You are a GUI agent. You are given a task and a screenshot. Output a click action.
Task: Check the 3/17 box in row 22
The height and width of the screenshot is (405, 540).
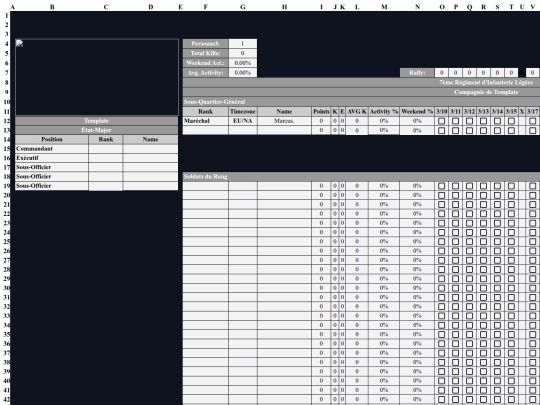[532, 214]
